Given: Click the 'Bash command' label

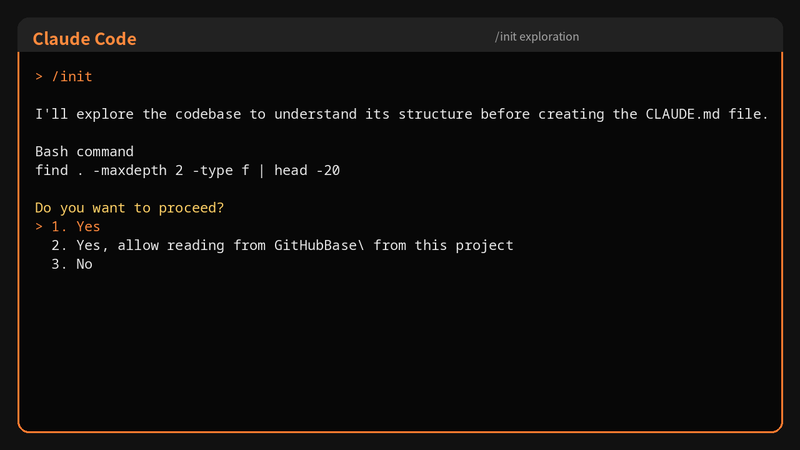Looking at the screenshot, I should click(84, 152).
